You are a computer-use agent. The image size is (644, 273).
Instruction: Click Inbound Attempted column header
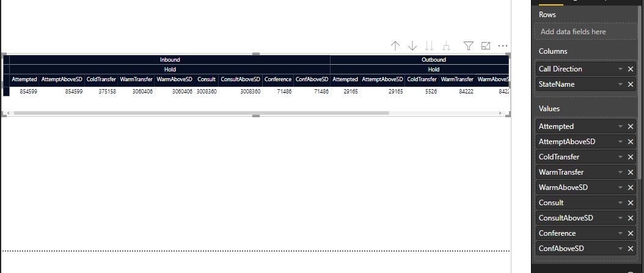click(24, 79)
